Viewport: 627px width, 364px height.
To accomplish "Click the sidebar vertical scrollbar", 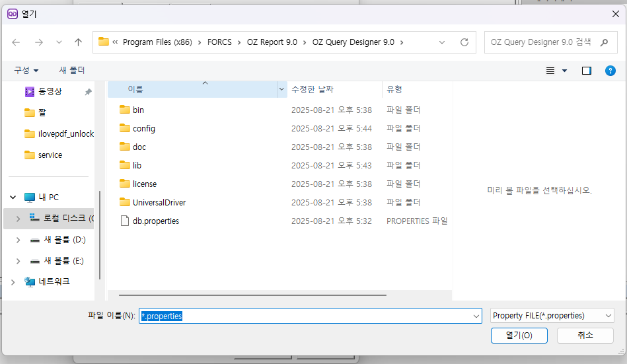I will coord(99,235).
